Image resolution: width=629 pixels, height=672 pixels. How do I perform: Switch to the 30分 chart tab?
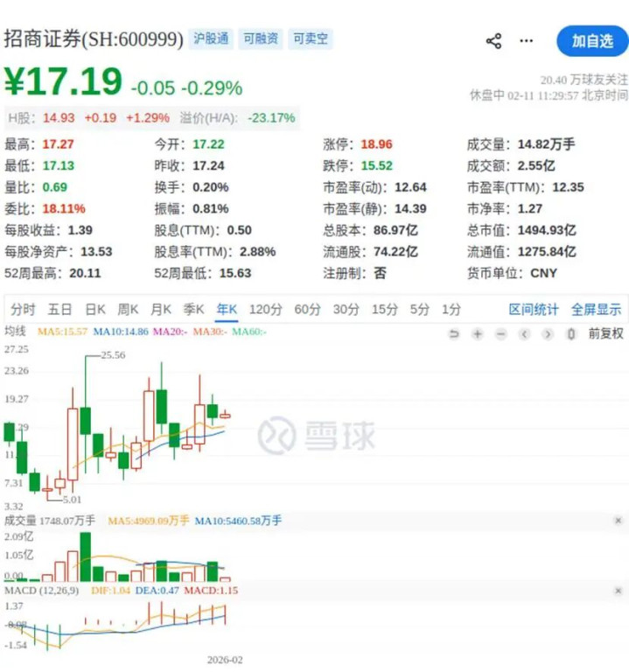(346, 309)
